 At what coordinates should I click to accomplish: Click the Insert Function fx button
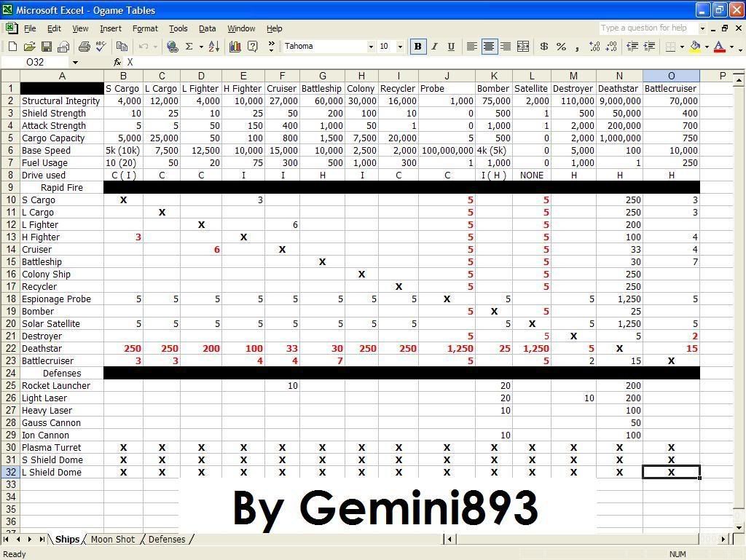[117, 63]
